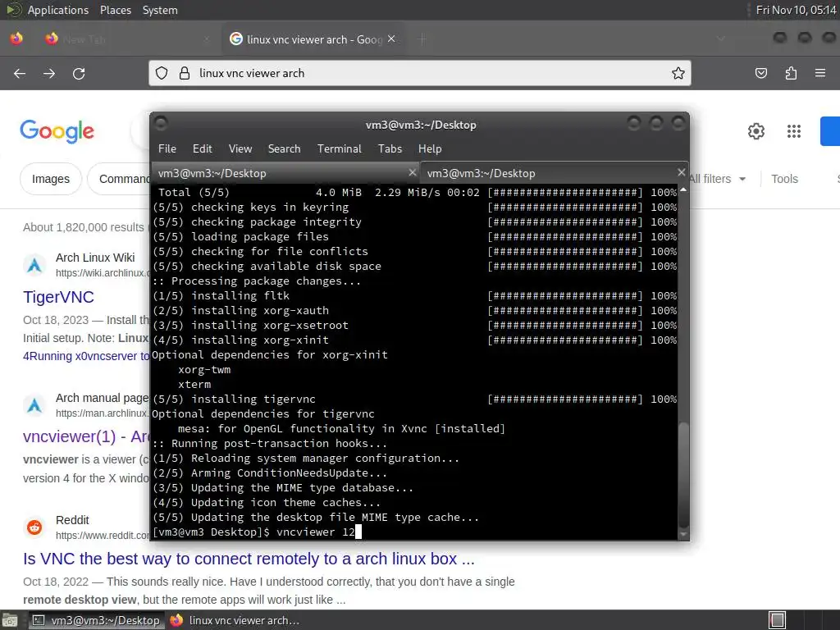The height and width of the screenshot is (630, 840).
Task: Open the terminal File menu
Action: (167, 149)
